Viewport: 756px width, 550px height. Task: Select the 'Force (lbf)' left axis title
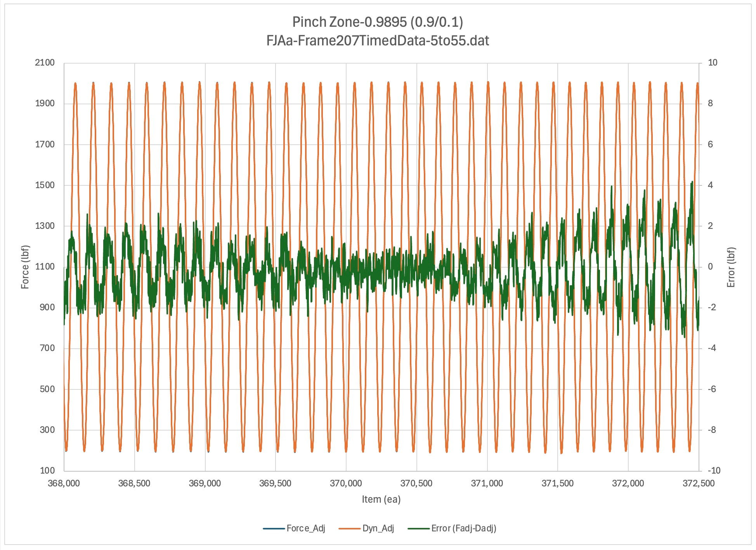coord(25,267)
